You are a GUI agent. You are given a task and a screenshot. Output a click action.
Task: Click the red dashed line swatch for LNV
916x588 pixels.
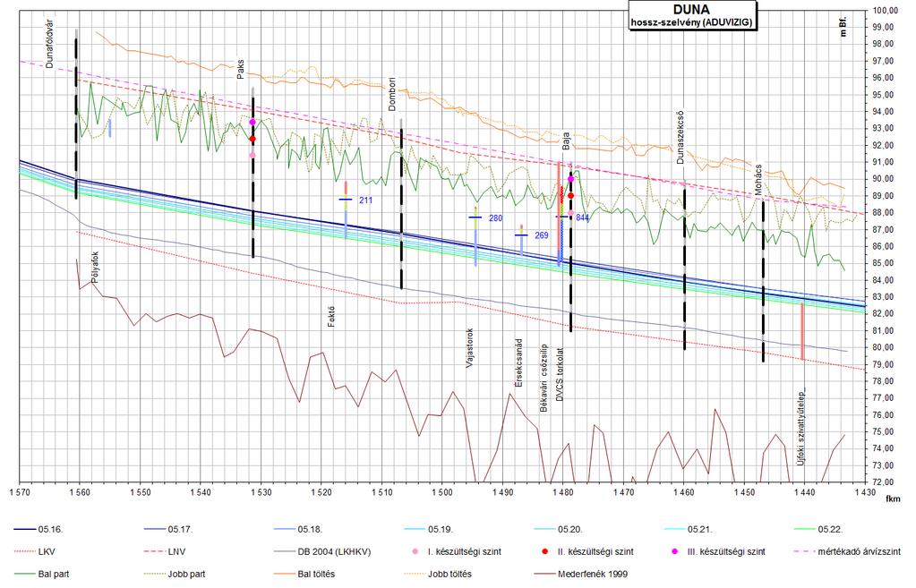pos(154,552)
